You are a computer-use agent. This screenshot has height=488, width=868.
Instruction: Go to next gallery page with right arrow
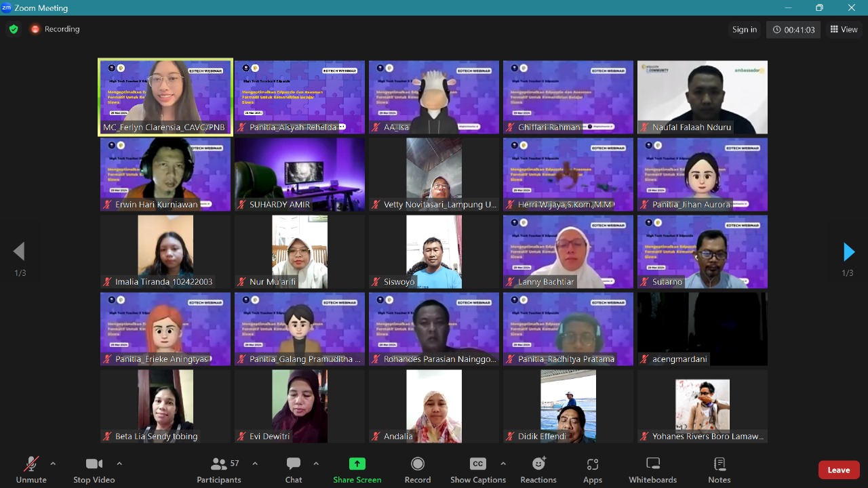(848, 252)
